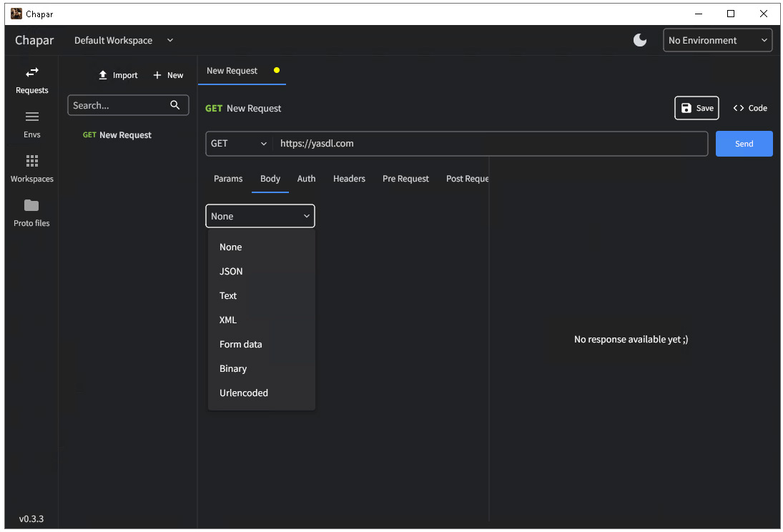Switch to the Post Request tab

tap(467, 179)
